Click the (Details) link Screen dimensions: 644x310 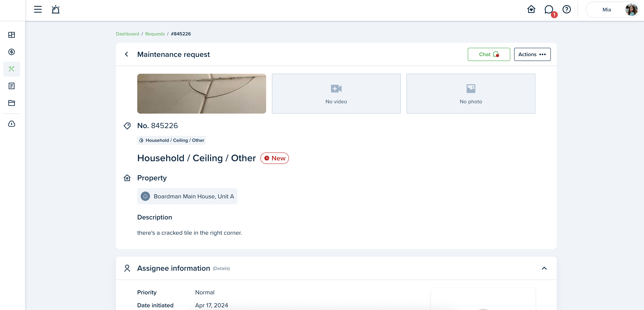(x=221, y=268)
